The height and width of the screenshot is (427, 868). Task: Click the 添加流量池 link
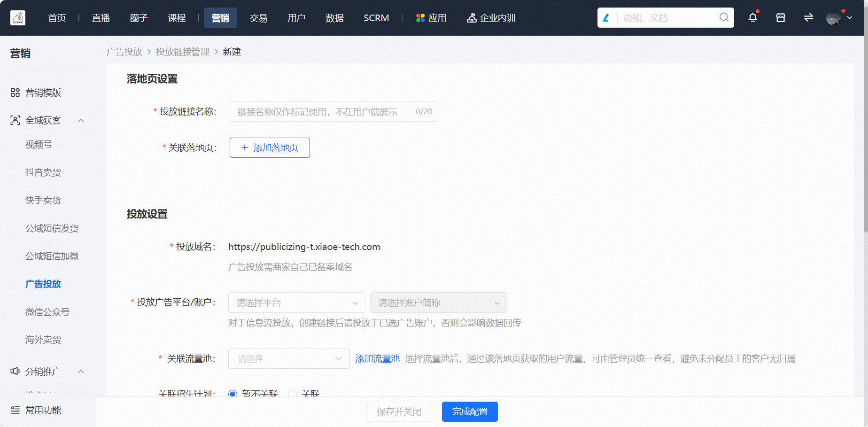pyautogui.click(x=377, y=358)
